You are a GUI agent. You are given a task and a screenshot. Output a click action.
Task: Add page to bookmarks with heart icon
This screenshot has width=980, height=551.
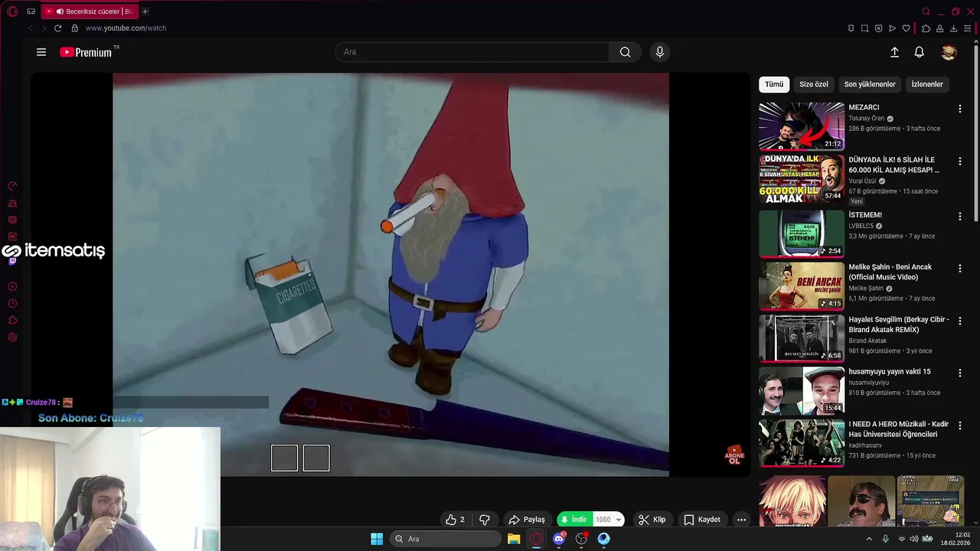906,28
